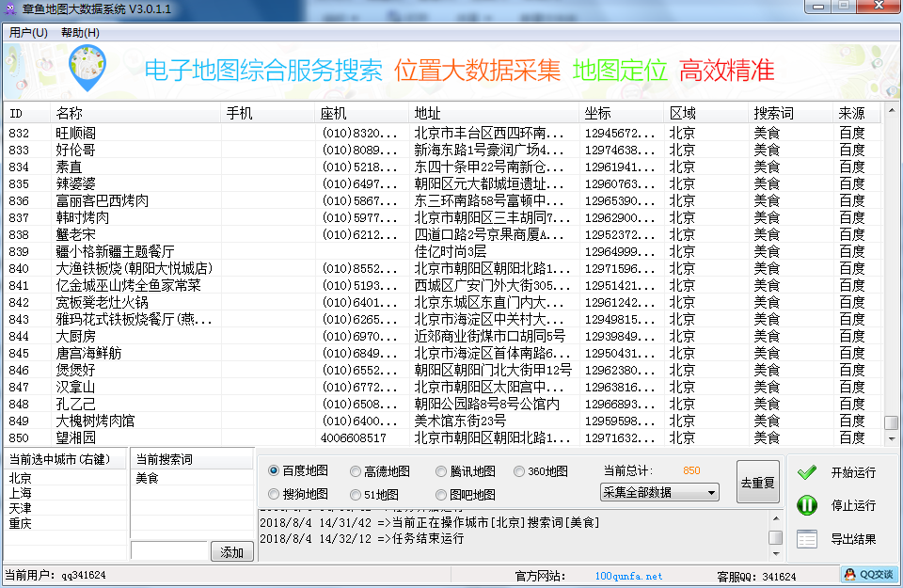Click the green pause stop-run icon

pyautogui.click(x=807, y=505)
